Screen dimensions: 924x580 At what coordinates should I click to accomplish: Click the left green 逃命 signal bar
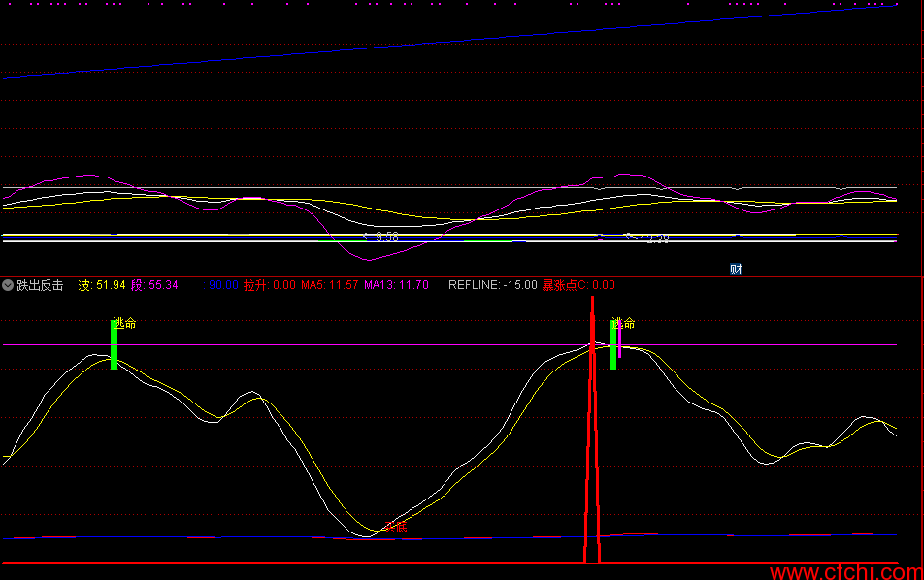[x=114, y=344]
